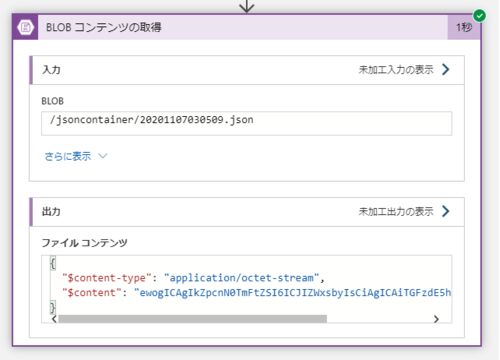
Task: Click the base64 value starting with ewogICAgIkZpcnN0
Action: 293,293
